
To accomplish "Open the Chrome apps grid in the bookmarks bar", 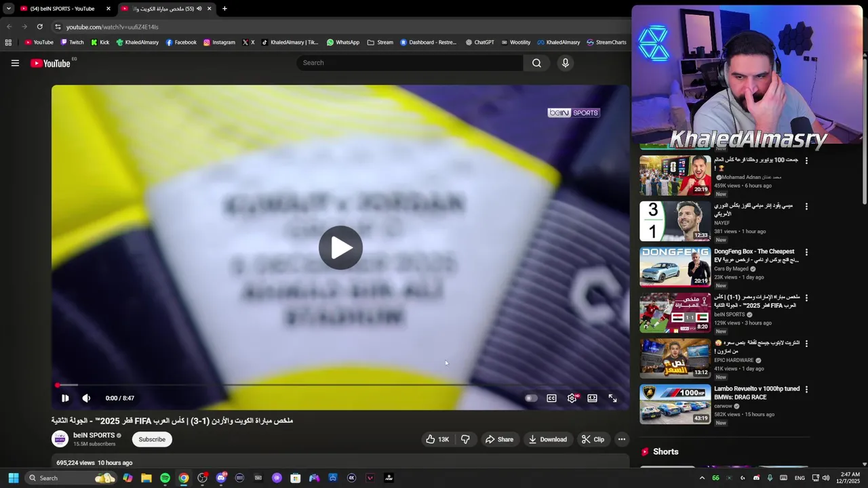I will point(8,42).
